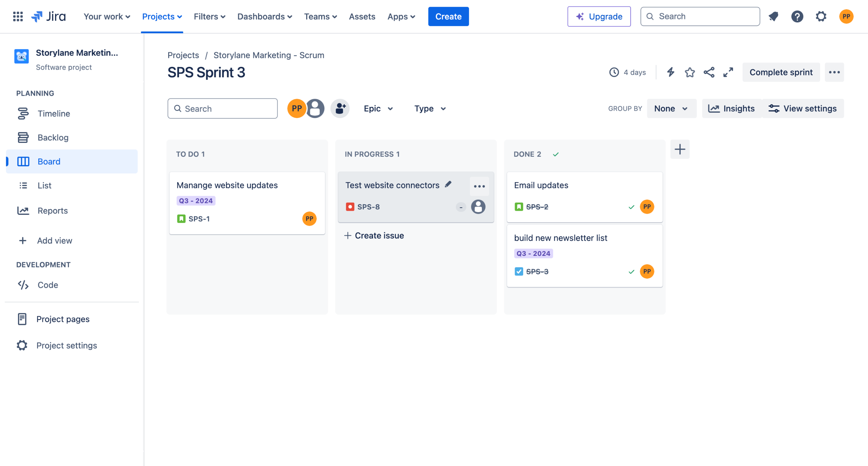
Task: Enter full screen with expand icon
Action: (x=728, y=72)
